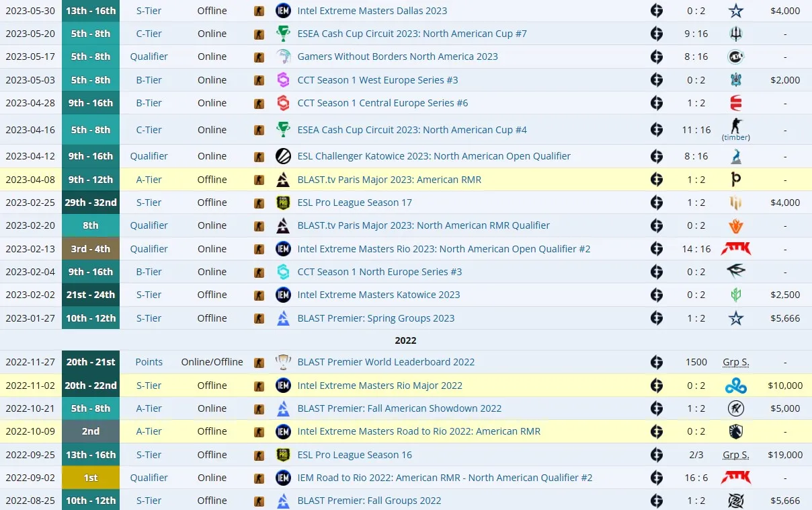Open Gamers Without Borders North America 2023
Screen dimensions: 812x510
(397, 57)
